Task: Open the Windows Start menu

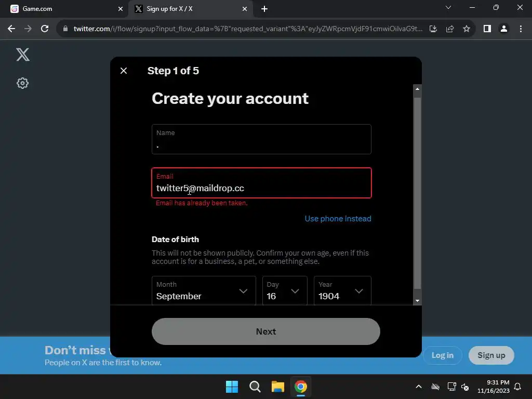Action: pos(232,387)
